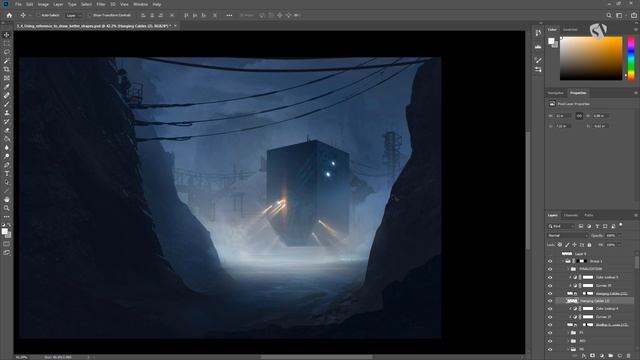This screenshot has width=640, height=360.
Task: Open the workspace switcher icon
Action: 619,15
